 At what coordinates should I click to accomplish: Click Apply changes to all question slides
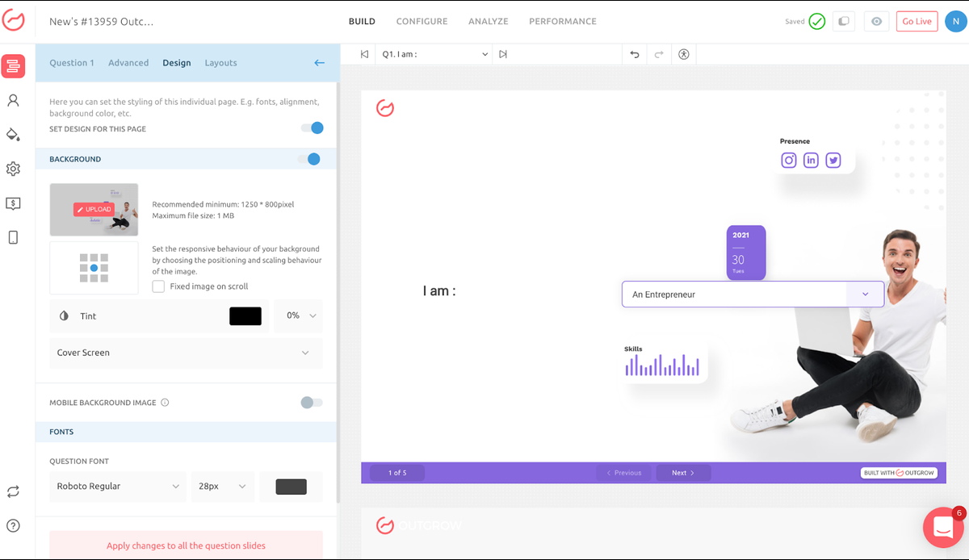point(186,545)
